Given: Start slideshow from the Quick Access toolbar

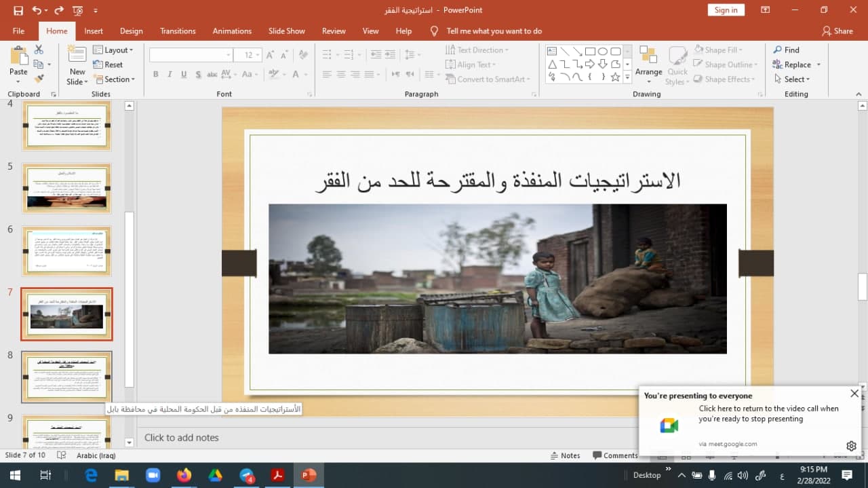Looking at the screenshot, I should point(77,10).
